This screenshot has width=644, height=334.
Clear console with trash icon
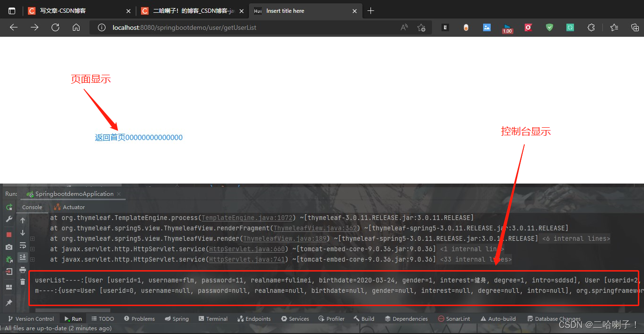pyautogui.click(x=23, y=282)
